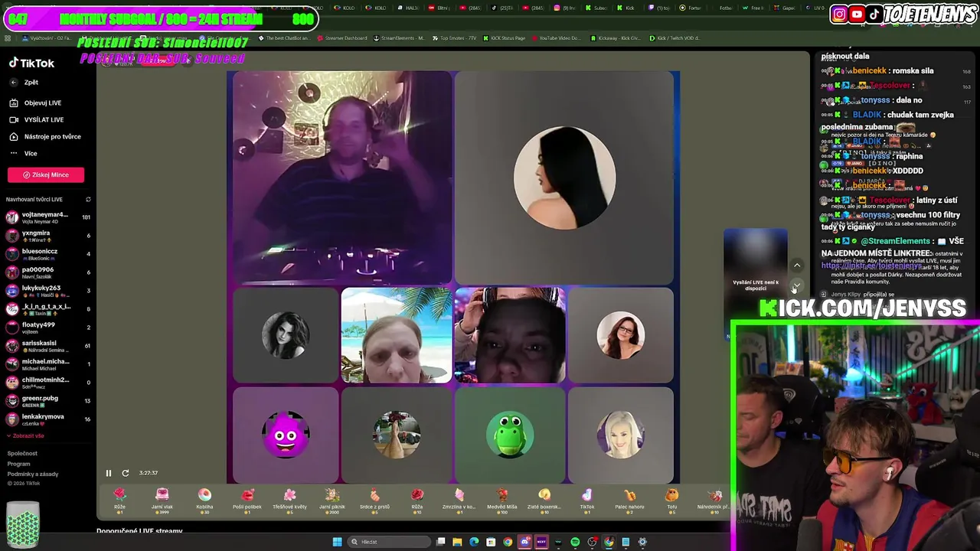Pause the live stream playback
This screenshot has height=551, width=980.
(108, 473)
